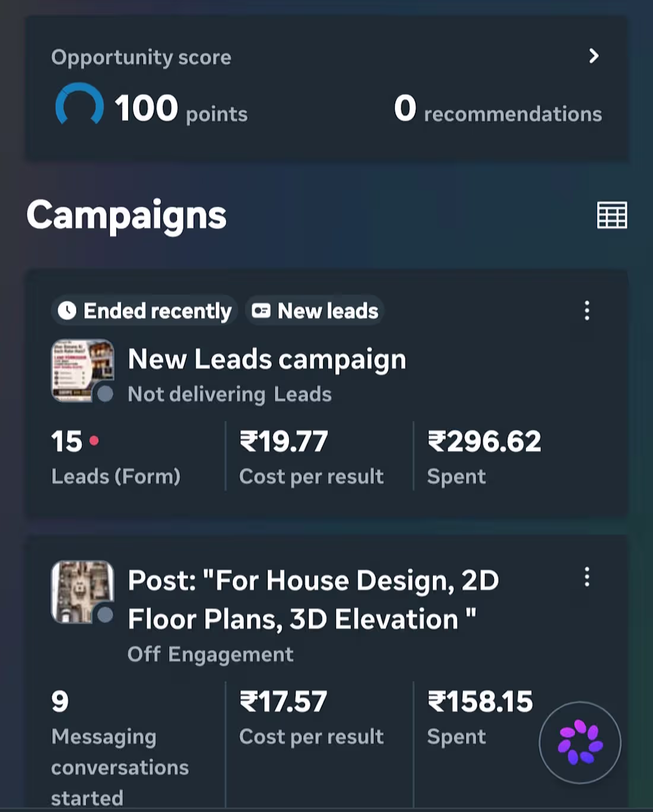
Task: Click the blue opportunity score gauge icon
Action: tap(79, 105)
